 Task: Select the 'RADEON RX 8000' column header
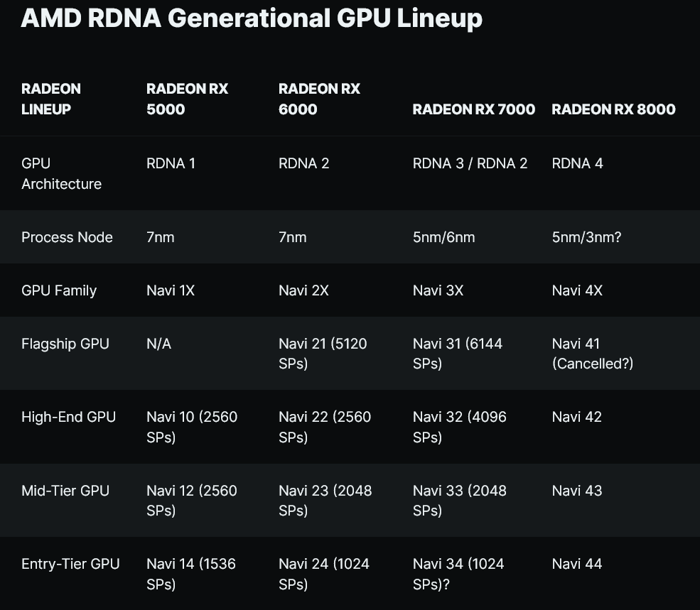tap(613, 109)
